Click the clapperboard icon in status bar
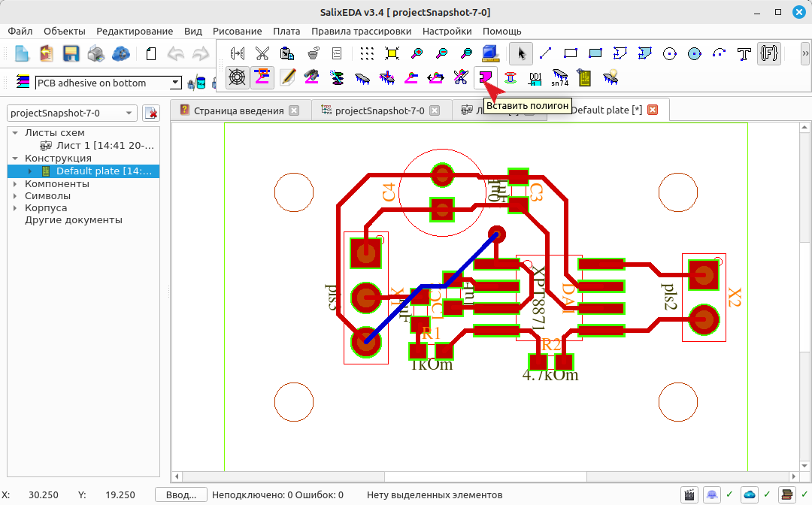Viewport: 812px width, 505px height. [x=689, y=494]
